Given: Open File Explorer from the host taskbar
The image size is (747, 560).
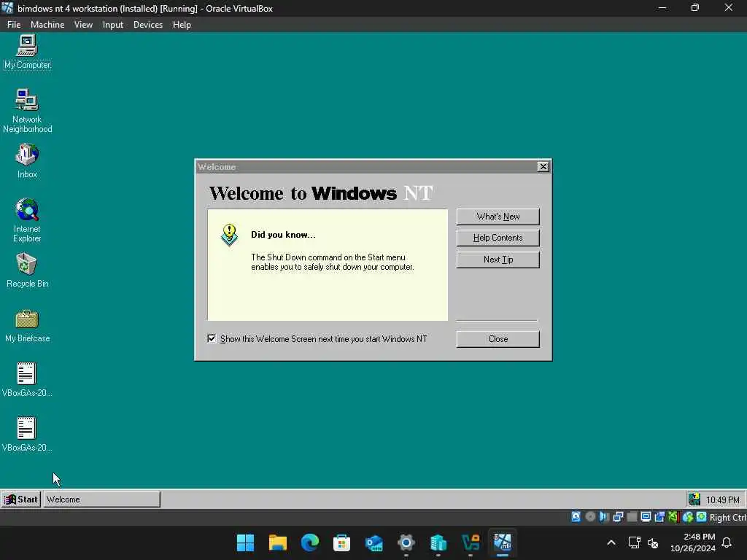Looking at the screenshot, I should coord(277,542).
